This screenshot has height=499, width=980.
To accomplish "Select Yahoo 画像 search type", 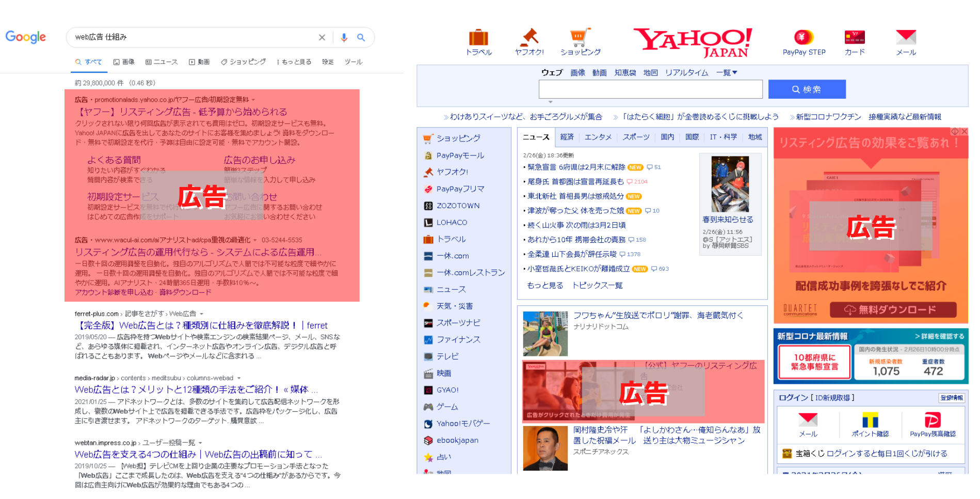I will 577,73.
